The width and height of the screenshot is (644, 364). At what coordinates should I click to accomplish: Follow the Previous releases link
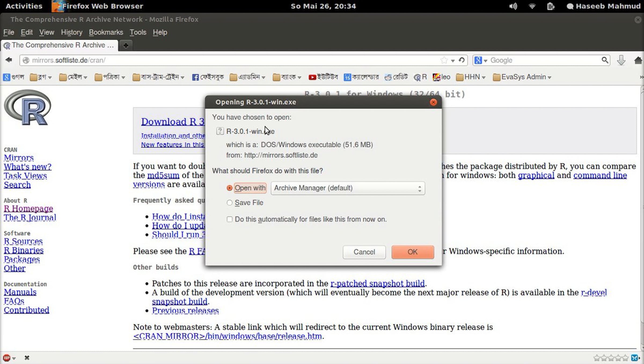185,311
